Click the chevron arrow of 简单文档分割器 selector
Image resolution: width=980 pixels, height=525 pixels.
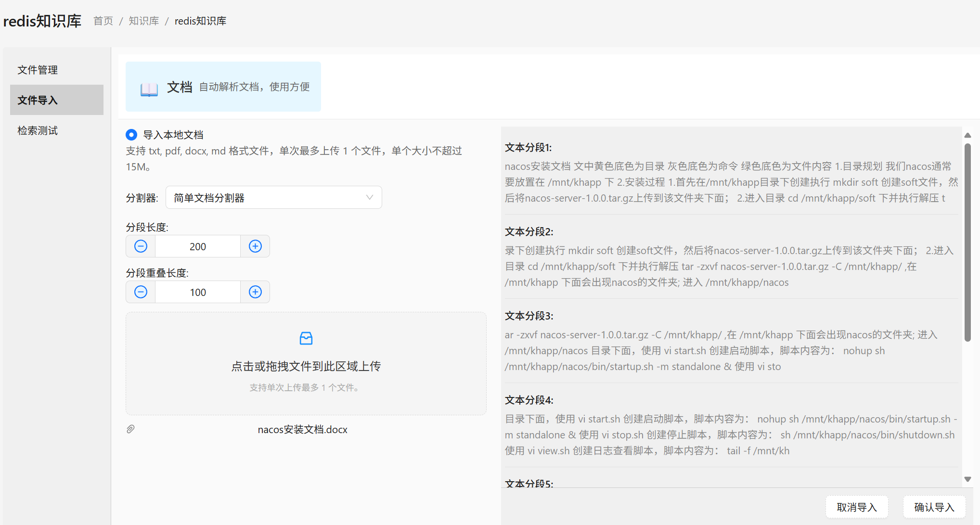(369, 198)
